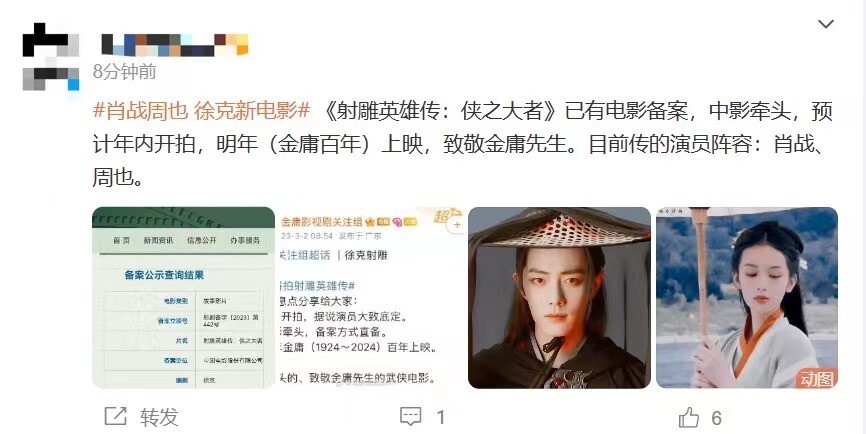This screenshot has width=866, height=434.
Task: Open the poster's pixelated avatar
Action: [x=50, y=56]
